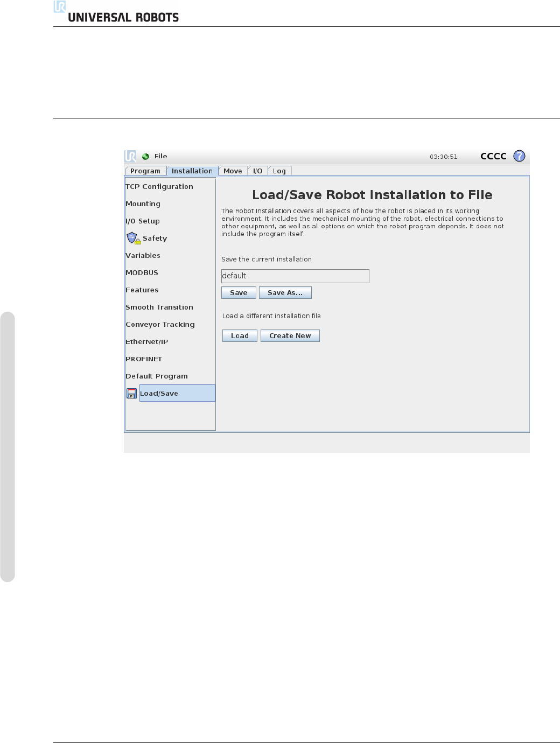
Task: Click the clock reading 03:30:51
Action: [x=444, y=157]
